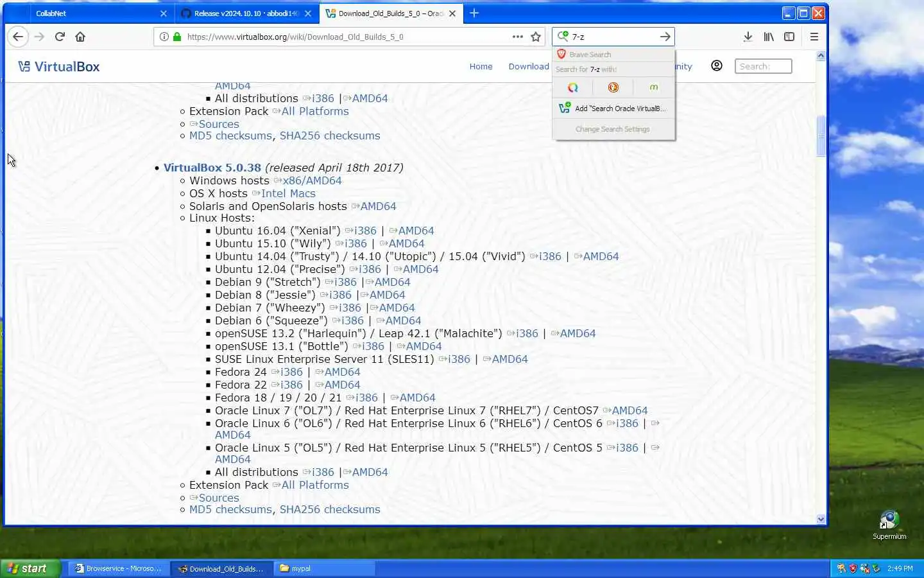Viewport: 924px width, 578px height.
Task: Open Supermium desktop shortcut
Action: [x=889, y=525]
